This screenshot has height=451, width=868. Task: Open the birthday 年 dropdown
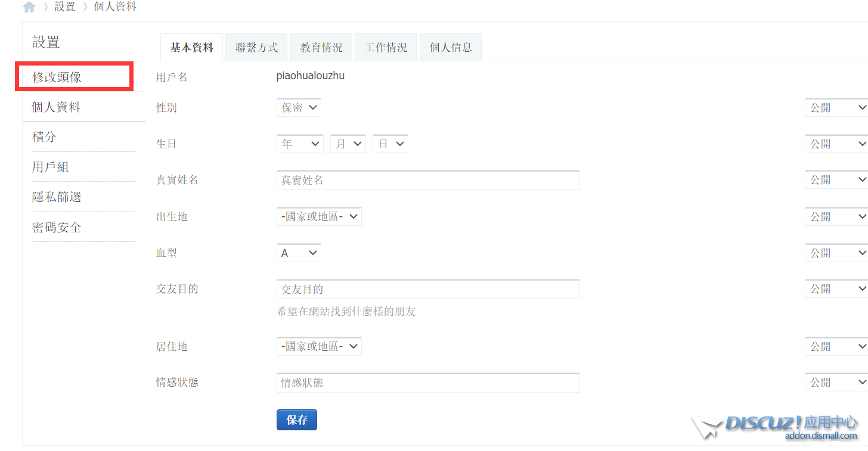[300, 144]
